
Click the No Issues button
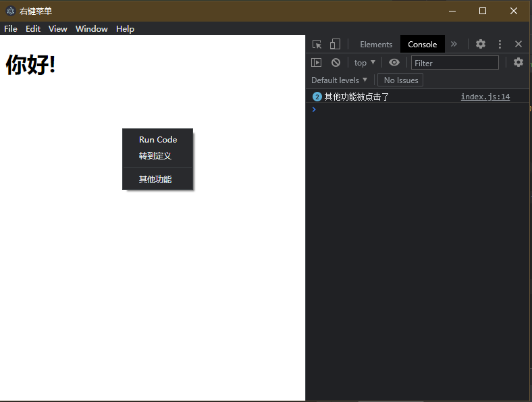400,80
